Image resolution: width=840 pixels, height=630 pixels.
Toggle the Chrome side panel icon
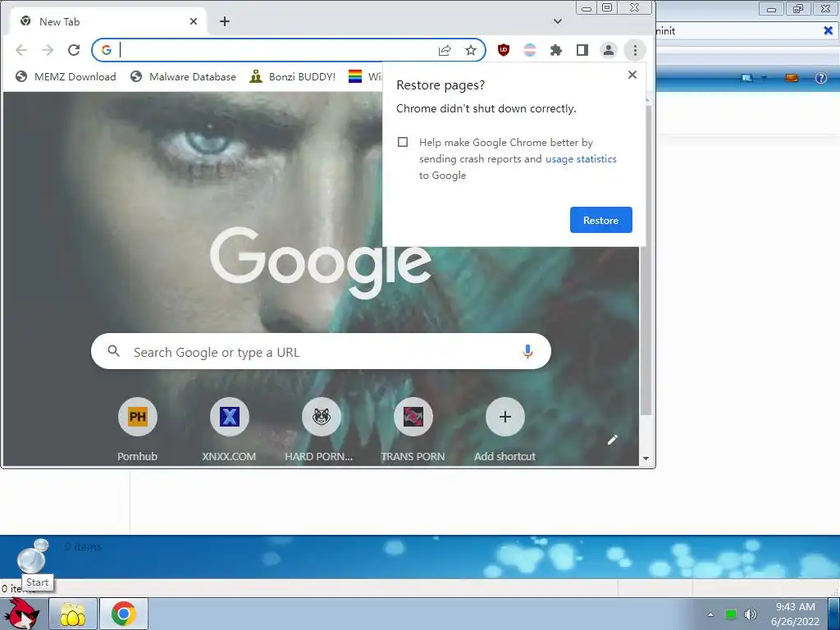pos(582,50)
